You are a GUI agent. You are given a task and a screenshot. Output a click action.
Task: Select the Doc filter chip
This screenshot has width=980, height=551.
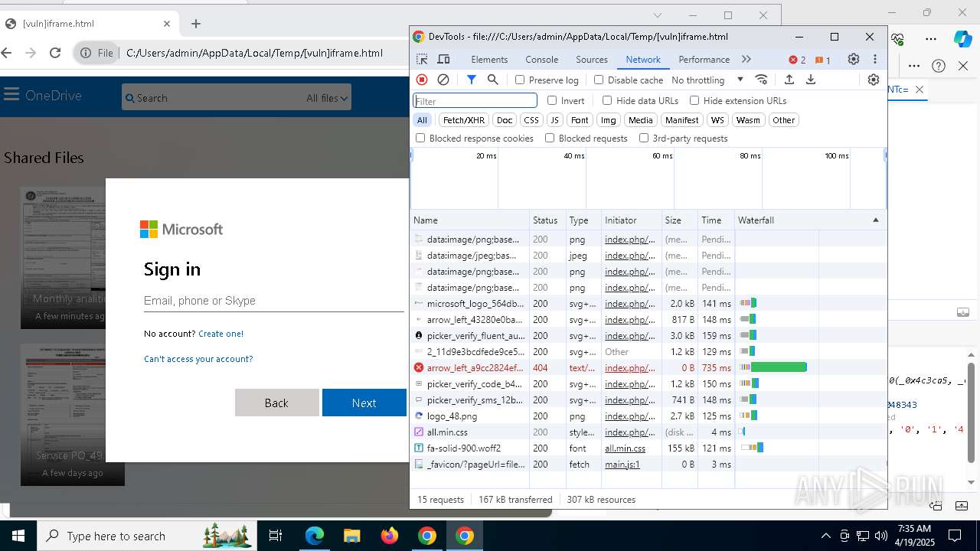tap(505, 120)
